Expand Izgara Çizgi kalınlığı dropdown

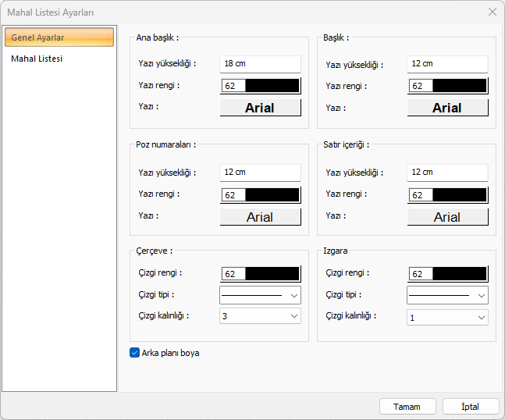tap(447, 317)
